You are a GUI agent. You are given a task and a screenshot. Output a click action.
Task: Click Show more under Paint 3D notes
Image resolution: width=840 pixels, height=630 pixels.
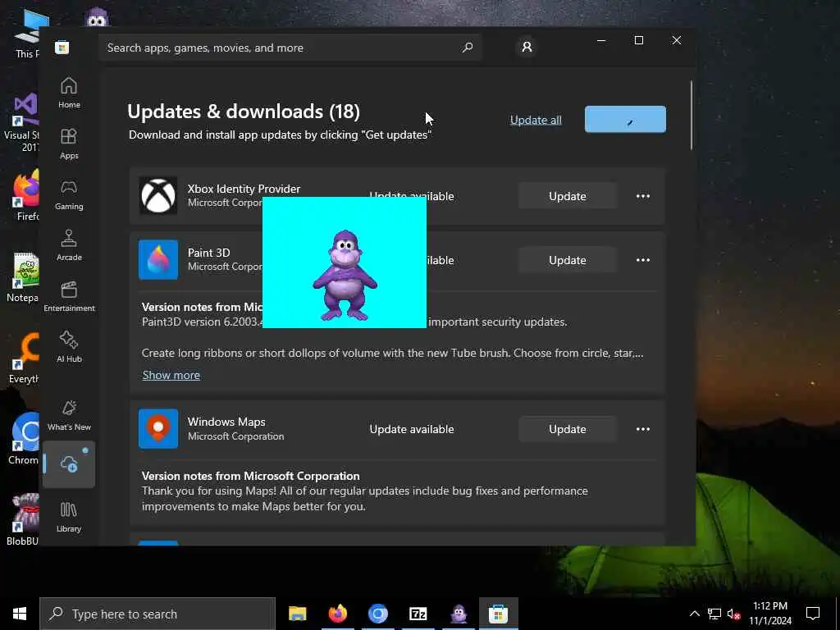171,375
